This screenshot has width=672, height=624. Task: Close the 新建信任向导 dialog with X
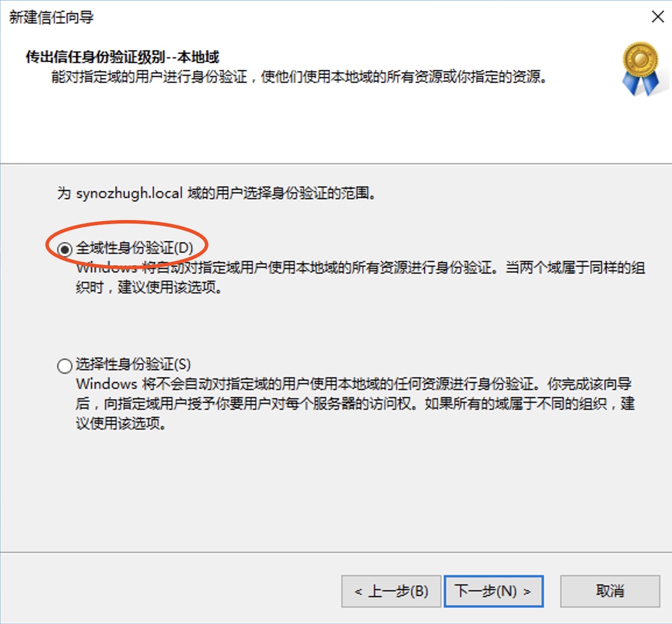point(657,17)
